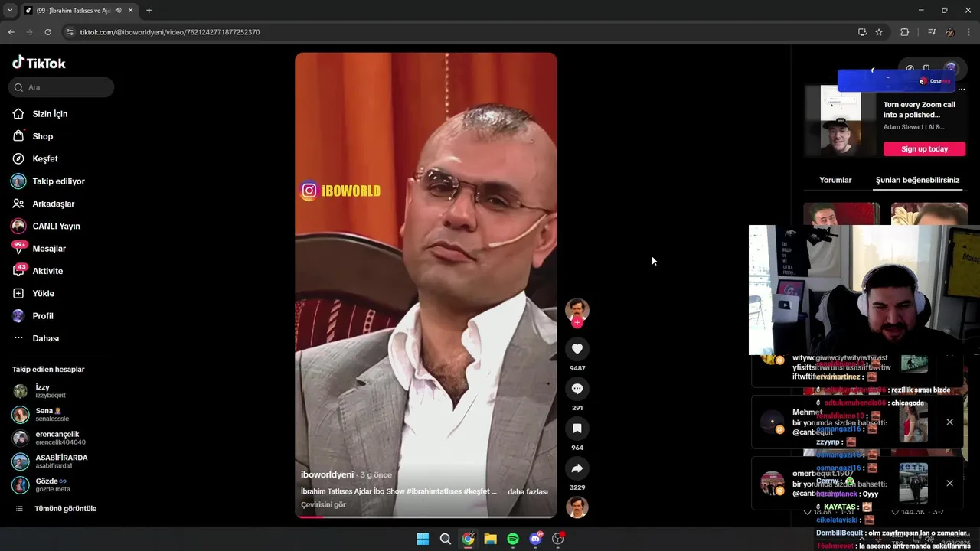Click the tiktok.com address bar
Image resolution: width=980 pixels, height=551 pixels.
point(459,32)
